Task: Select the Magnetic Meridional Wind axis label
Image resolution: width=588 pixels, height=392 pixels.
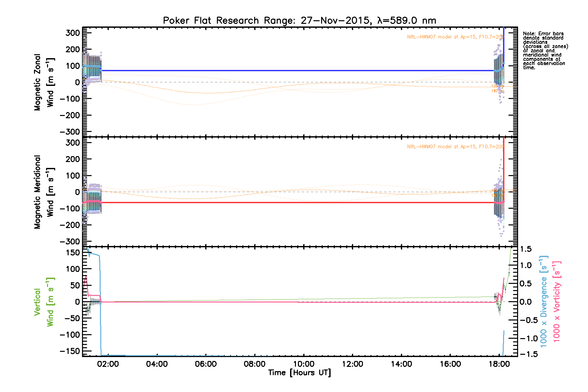Action: [x=44, y=192]
